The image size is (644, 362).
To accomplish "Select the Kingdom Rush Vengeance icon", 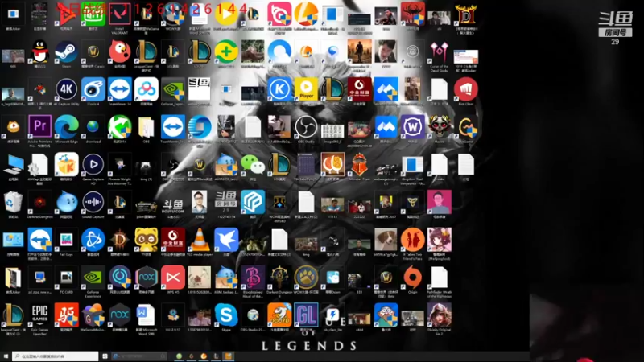I will 412,164.
